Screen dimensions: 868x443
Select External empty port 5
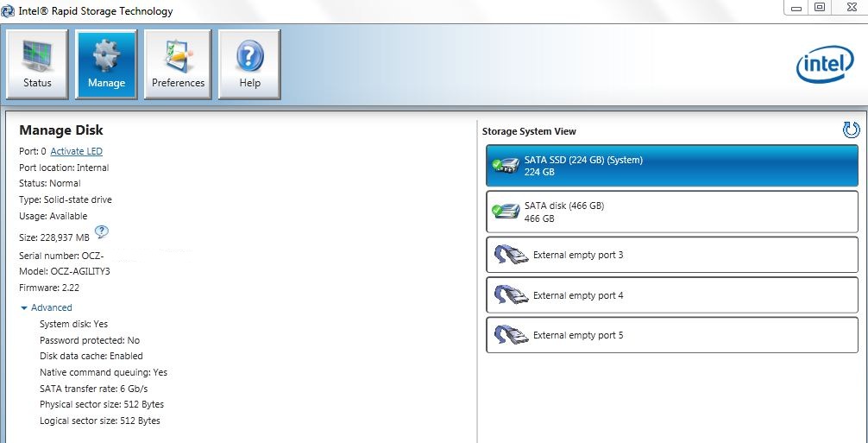[672, 335]
